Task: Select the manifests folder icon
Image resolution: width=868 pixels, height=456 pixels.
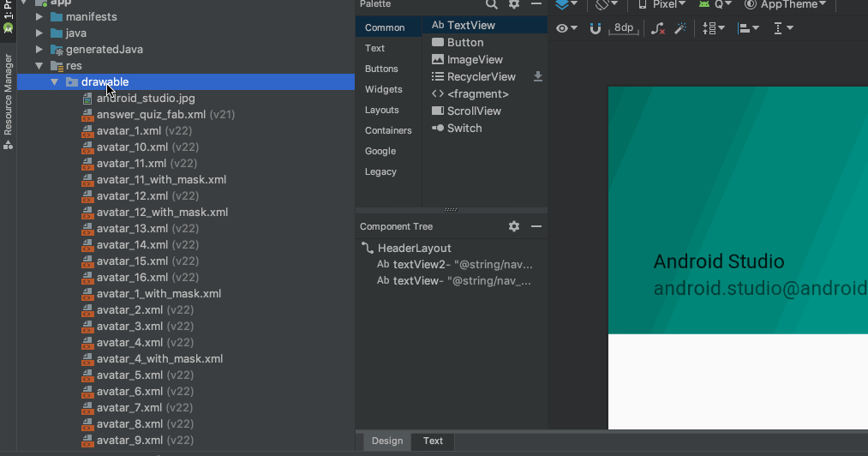Action: pos(57,16)
